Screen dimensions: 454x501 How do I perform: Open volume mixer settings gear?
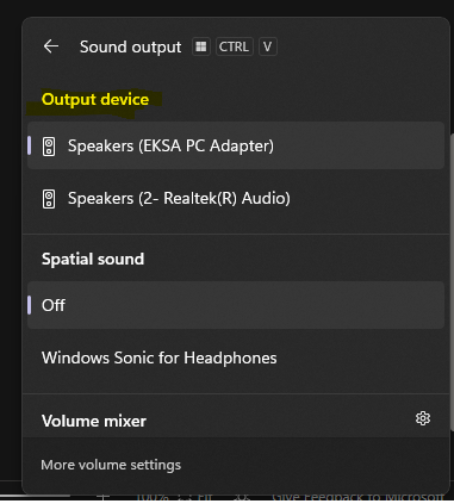423,418
